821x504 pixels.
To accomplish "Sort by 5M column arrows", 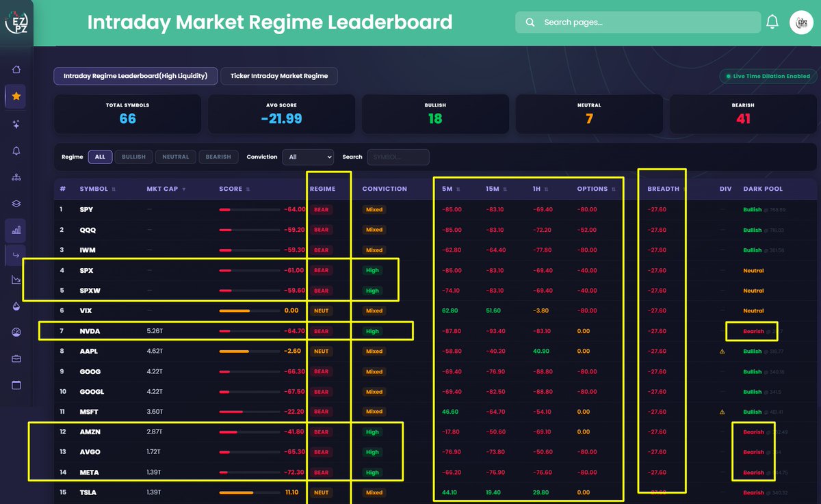I will [x=458, y=189].
